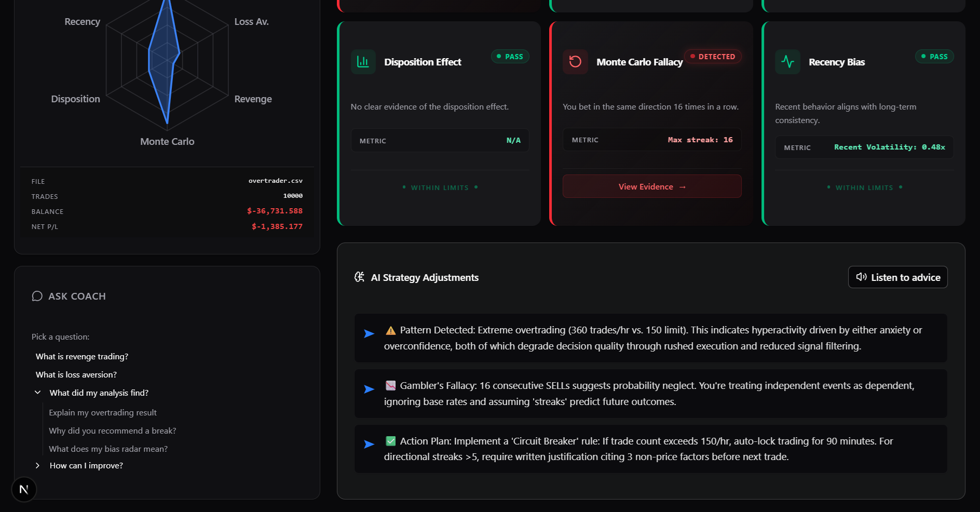The image size is (980, 512).
Task: Open the Next.js dev tools badge
Action: pos(24,489)
